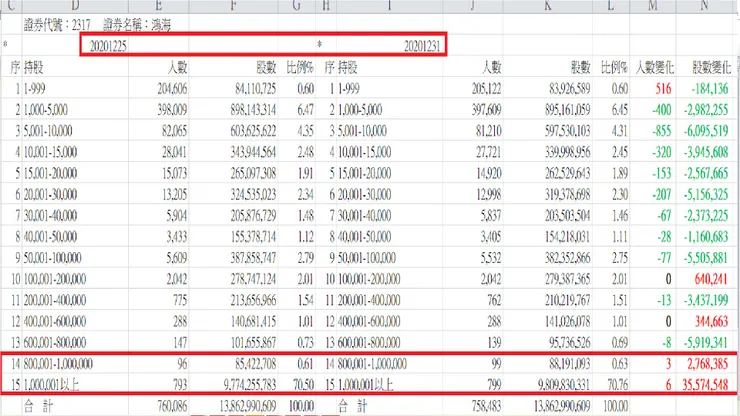
Task: Click cell with value 203,503,504
Action: (567, 216)
